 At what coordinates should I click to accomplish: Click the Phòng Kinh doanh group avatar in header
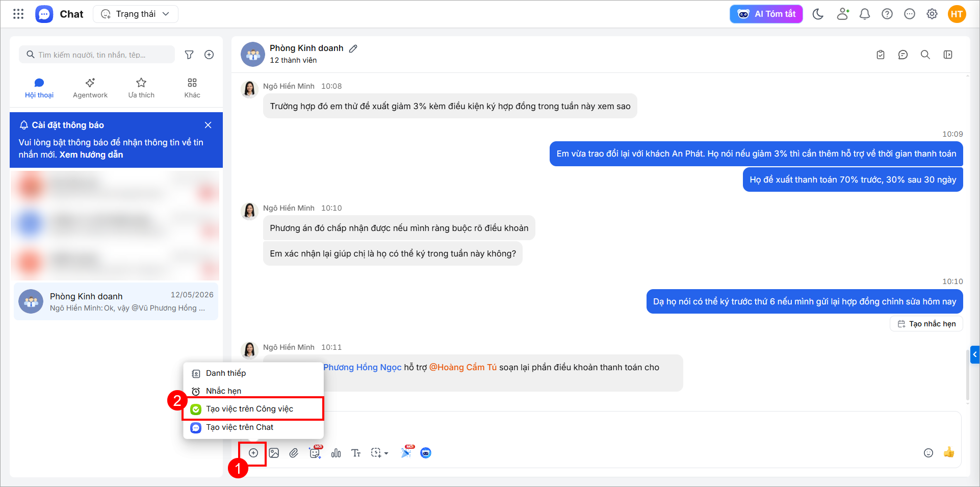(253, 54)
